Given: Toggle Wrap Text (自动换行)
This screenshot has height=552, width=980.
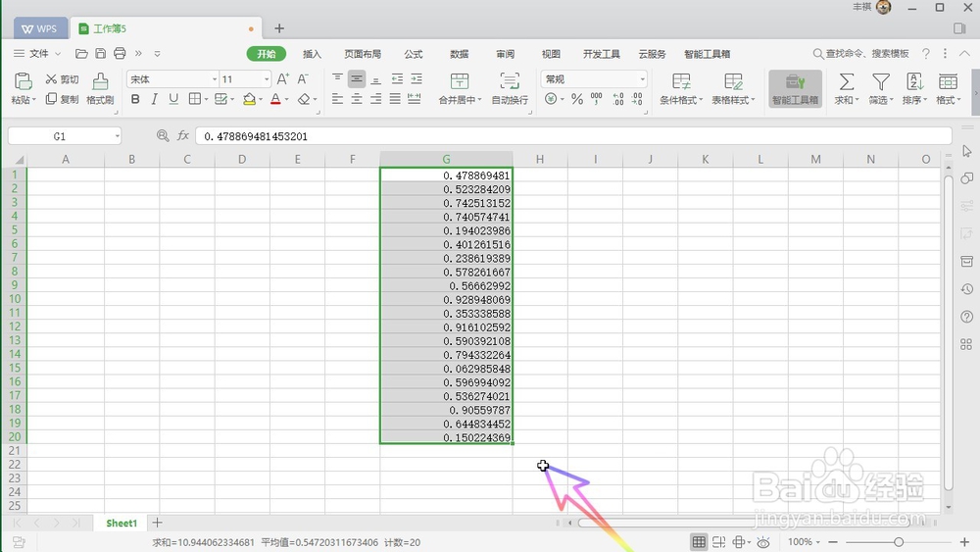Looking at the screenshot, I should (x=510, y=88).
